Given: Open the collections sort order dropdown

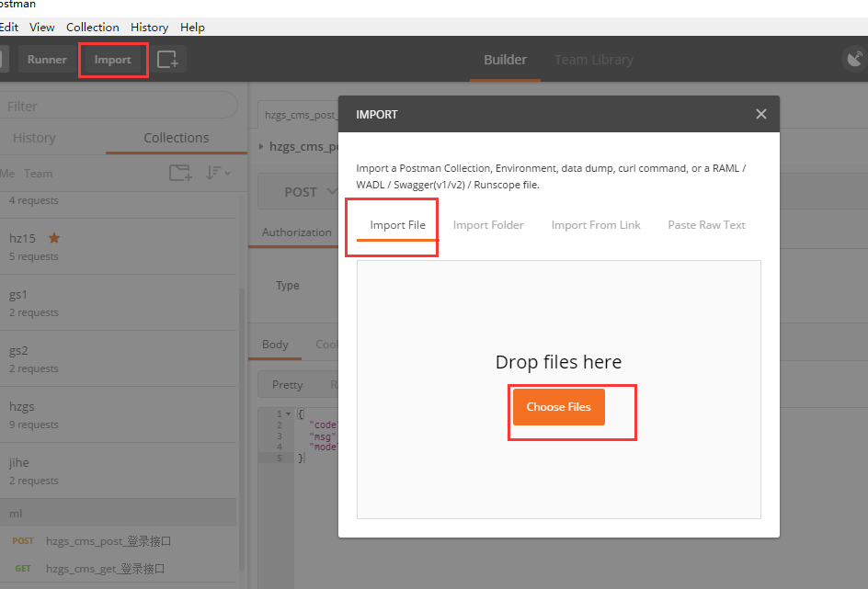Looking at the screenshot, I should click(218, 173).
